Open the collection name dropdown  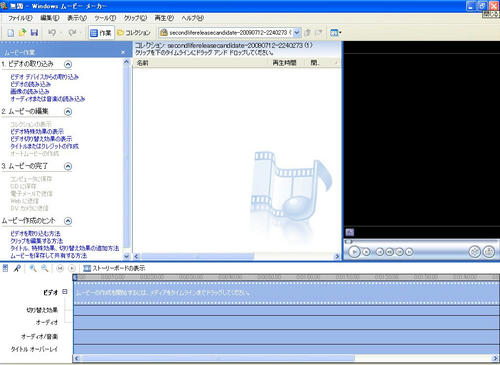(297, 33)
